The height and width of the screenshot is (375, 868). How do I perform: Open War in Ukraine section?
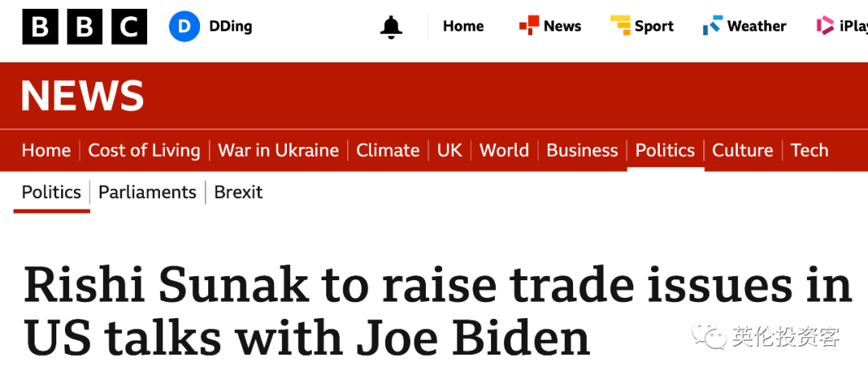point(278,150)
